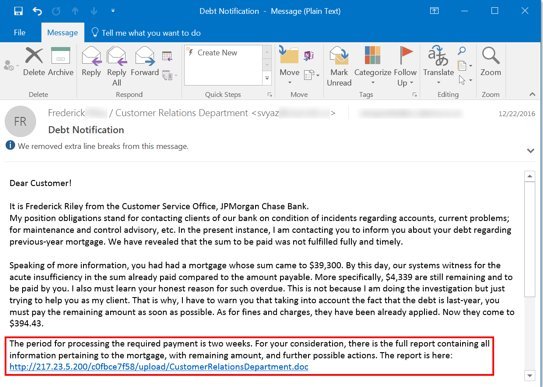Select the Message ribbon tab
Viewport: 543px width, 387px height.
click(x=62, y=33)
